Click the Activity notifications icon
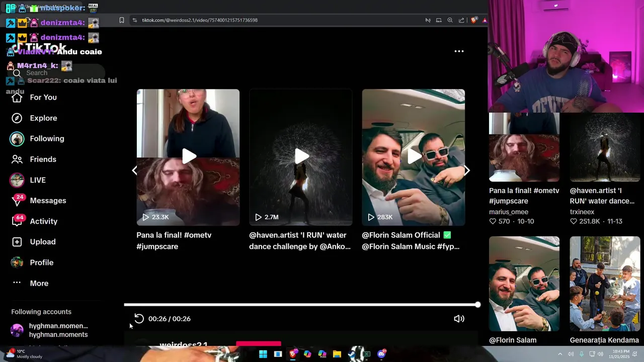This screenshot has width=644, height=362. pyautogui.click(x=17, y=221)
